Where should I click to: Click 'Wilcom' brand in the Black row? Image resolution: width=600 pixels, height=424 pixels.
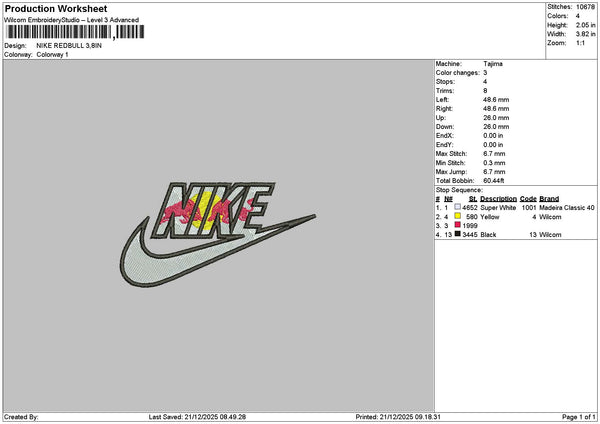click(550, 235)
